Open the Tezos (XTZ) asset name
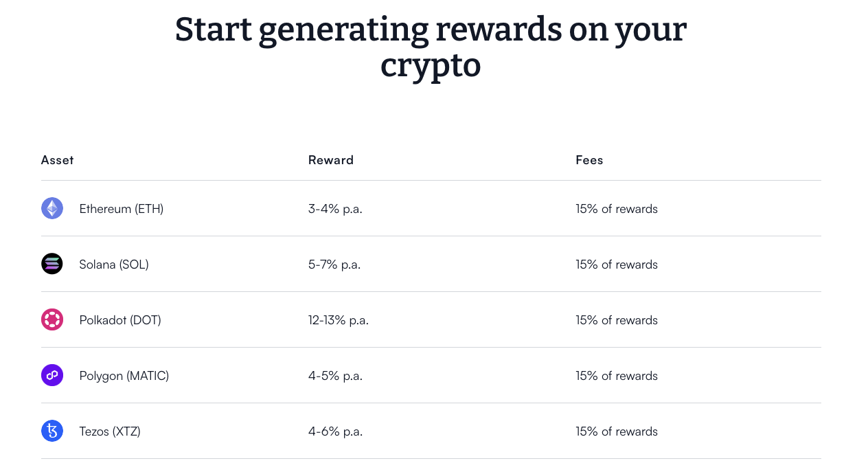Image resolution: width=868 pixels, height=472 pixels. tap(110, 431)
